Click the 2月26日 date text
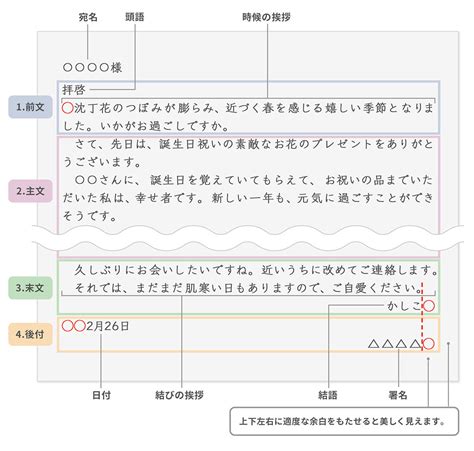The width and height of the screenshot is (474, 451). [108, 326]
